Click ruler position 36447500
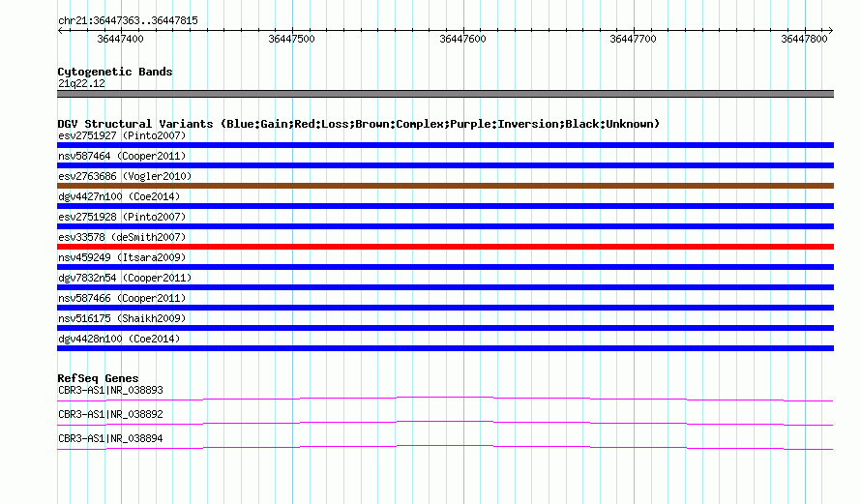The image size is (861, 504). tap(291, 39)
